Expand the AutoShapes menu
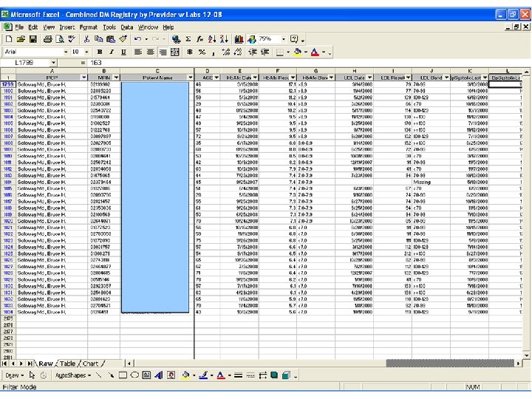Image resolution: width=532 pixels, height=399 pixels. pyautogui.click(x=73, y=375)
